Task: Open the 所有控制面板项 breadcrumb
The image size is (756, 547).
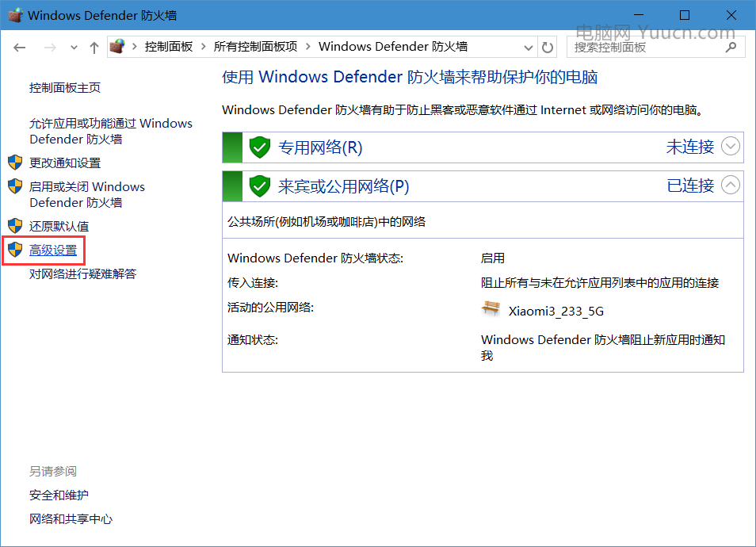Action: (255, 46)
